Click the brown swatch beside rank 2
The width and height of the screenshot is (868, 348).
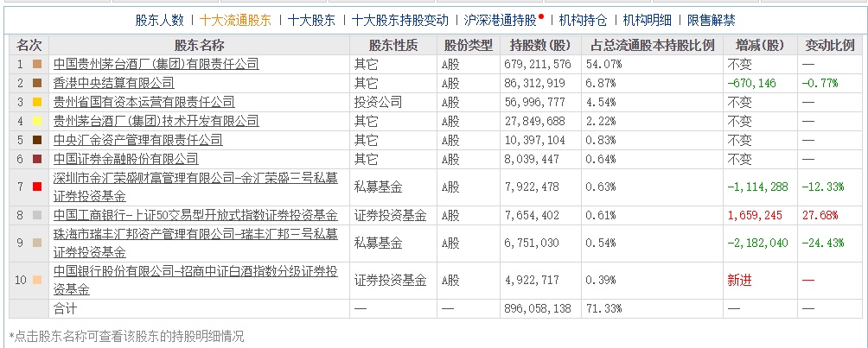(38, 83)
